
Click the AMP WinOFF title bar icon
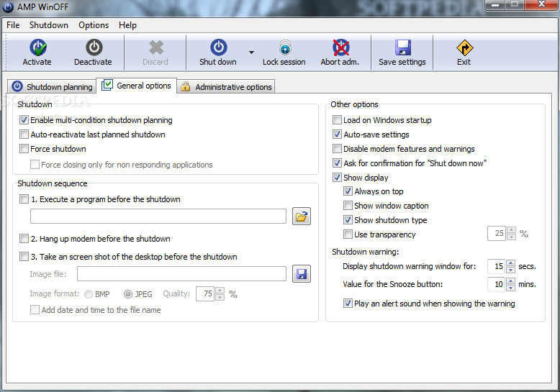(8, 6)
